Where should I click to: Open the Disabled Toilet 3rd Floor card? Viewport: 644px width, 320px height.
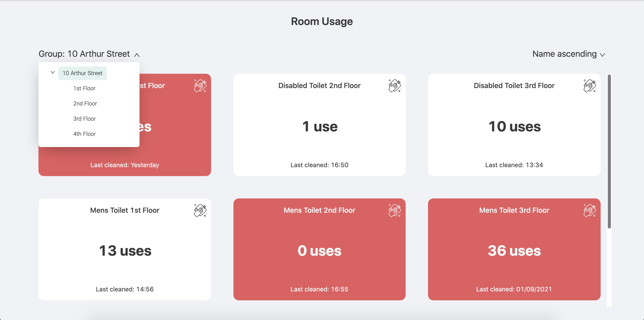[x=514, y=125]
